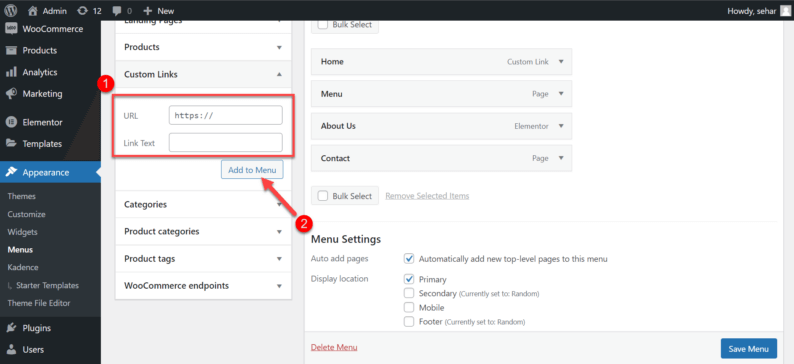Open the Widgets submenu
The width and height of the screenshot is (794, 364).
tap(22, 232)
